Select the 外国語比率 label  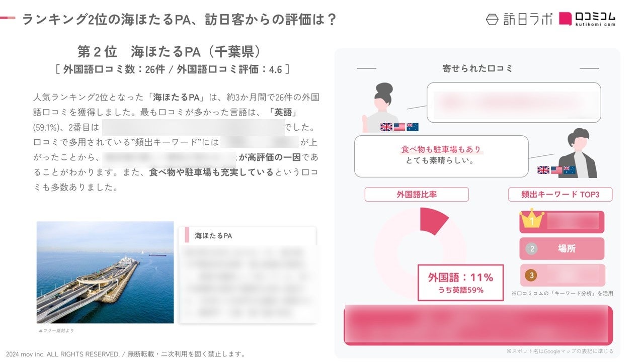click(417, 195)
